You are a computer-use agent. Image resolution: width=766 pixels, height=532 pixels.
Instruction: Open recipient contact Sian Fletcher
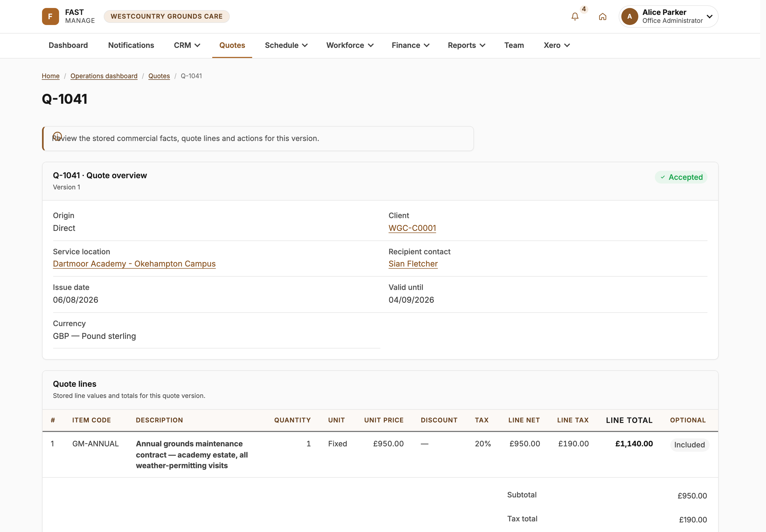pos(413,264)
